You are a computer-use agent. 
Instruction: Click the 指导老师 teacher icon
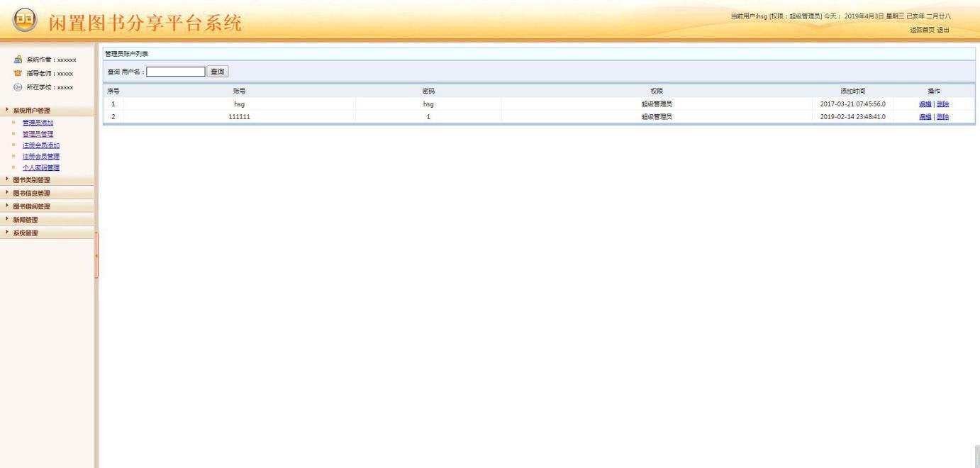tap(17, 73)
